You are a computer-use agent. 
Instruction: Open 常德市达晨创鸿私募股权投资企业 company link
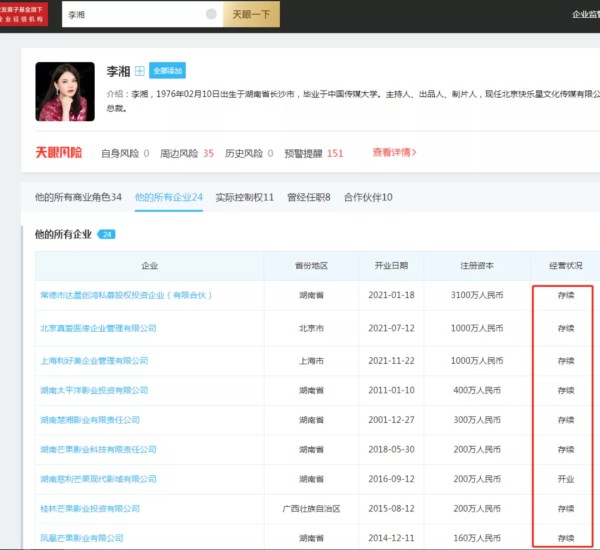pos(126,295)
